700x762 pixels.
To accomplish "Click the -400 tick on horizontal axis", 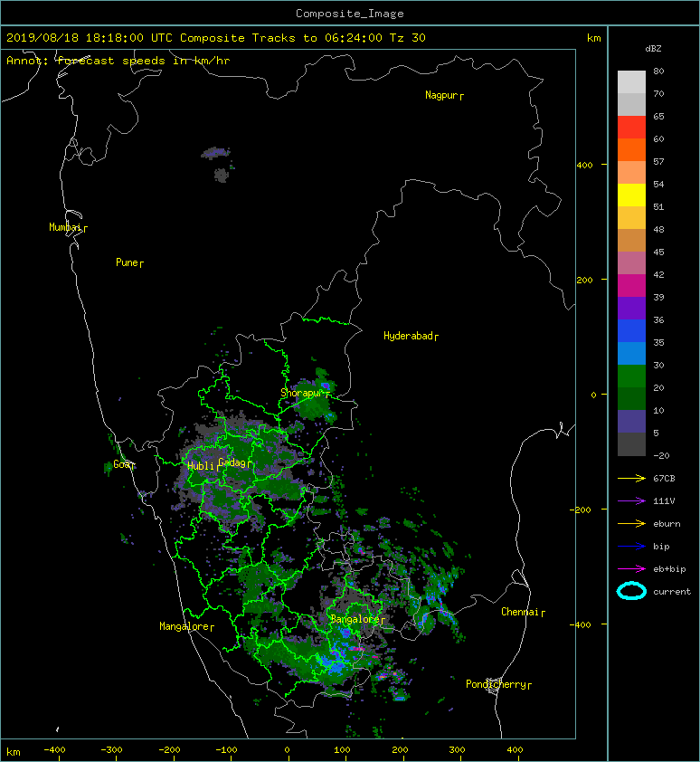I will 55,750.
